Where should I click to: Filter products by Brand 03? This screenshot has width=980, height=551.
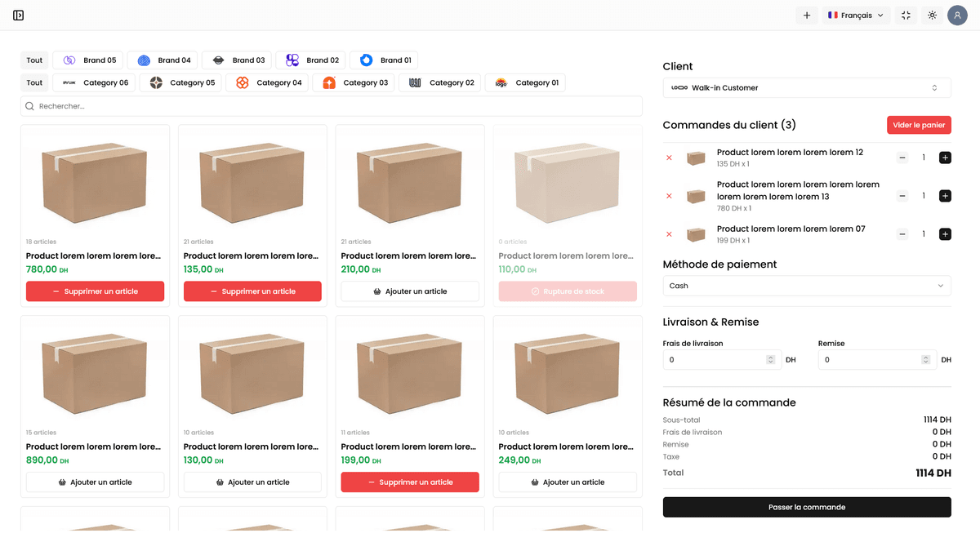click(237, 60)
